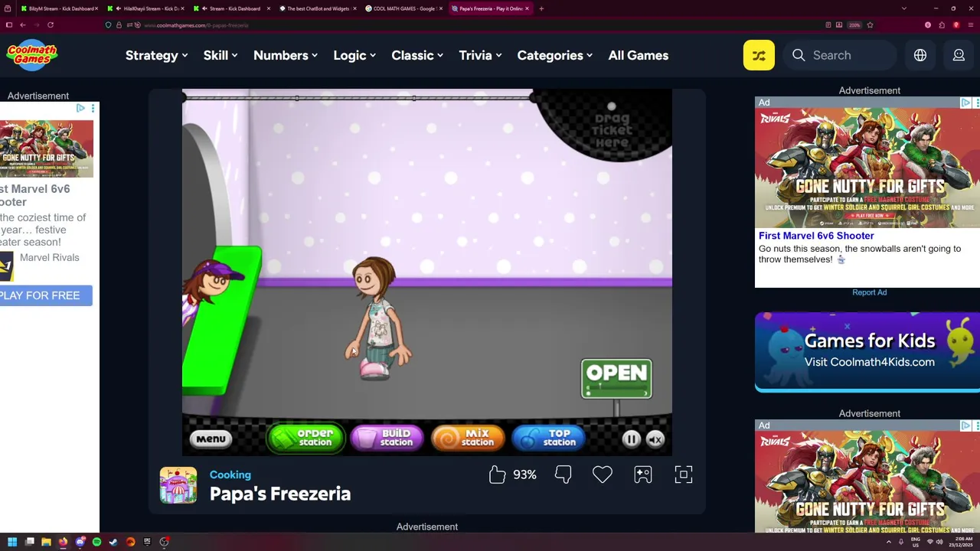This screenshot has width=980, height=551.
Task: Go to the Order station
Action: (x=305, y=439)
